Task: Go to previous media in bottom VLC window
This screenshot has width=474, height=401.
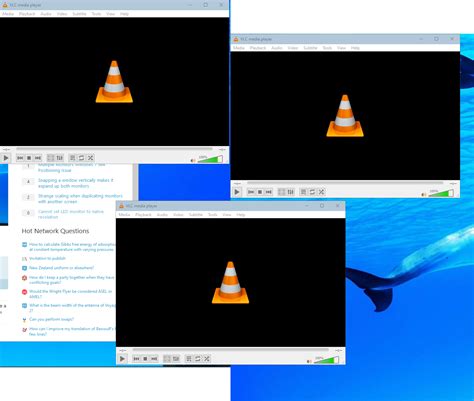Action: point(136,359)
